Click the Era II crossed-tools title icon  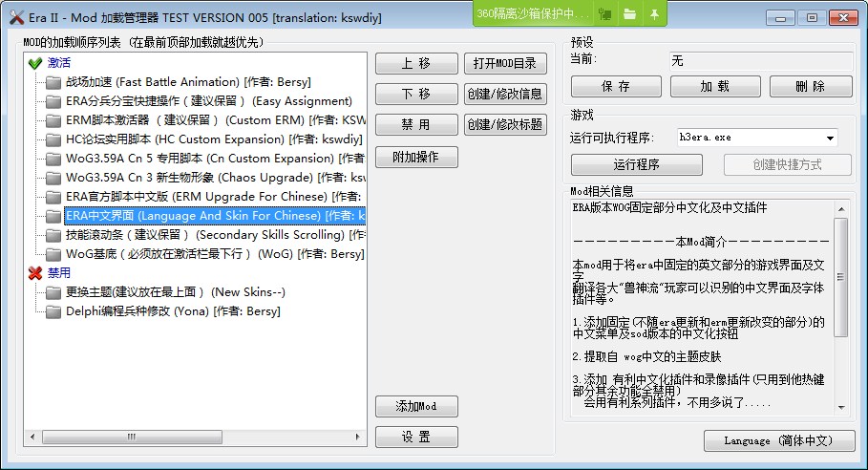point(16,18)
